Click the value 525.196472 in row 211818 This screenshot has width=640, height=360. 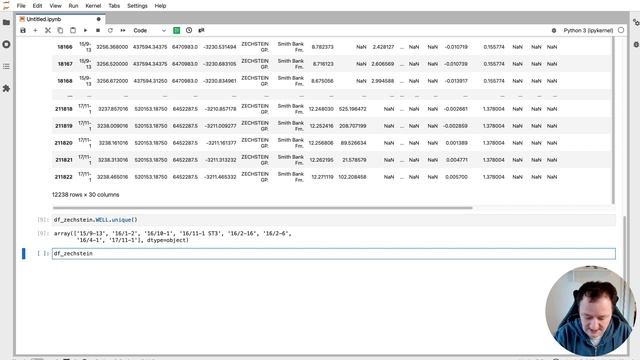coord(353,109)
